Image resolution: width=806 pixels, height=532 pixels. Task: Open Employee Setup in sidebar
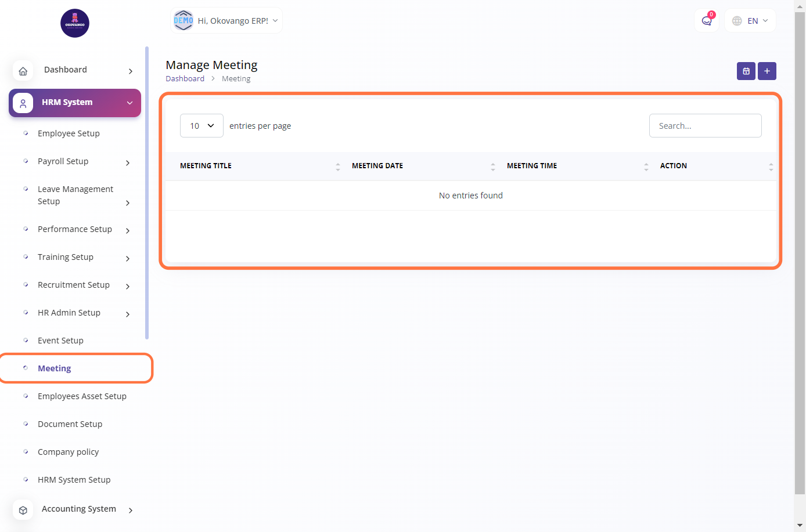point(69,133)
